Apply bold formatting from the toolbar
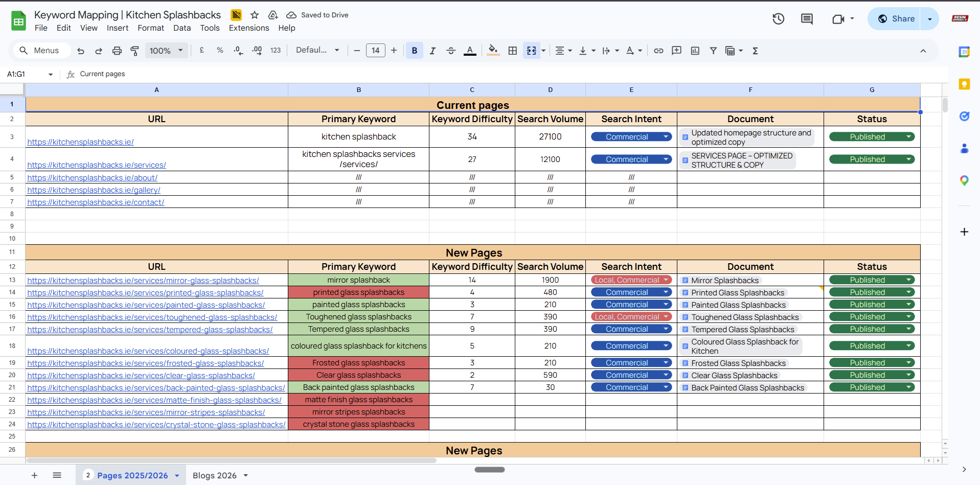 click(x=414, y=51)
